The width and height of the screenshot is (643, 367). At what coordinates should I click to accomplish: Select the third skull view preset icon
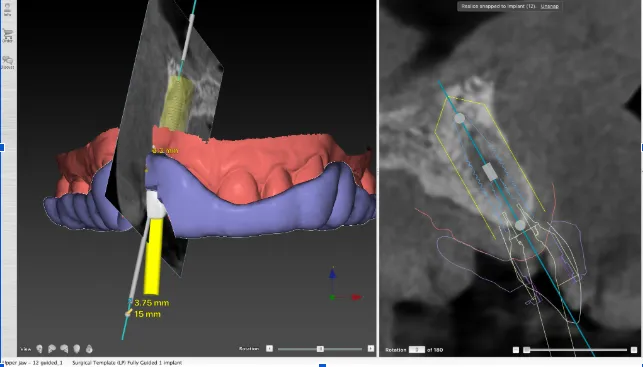(64, 349)
